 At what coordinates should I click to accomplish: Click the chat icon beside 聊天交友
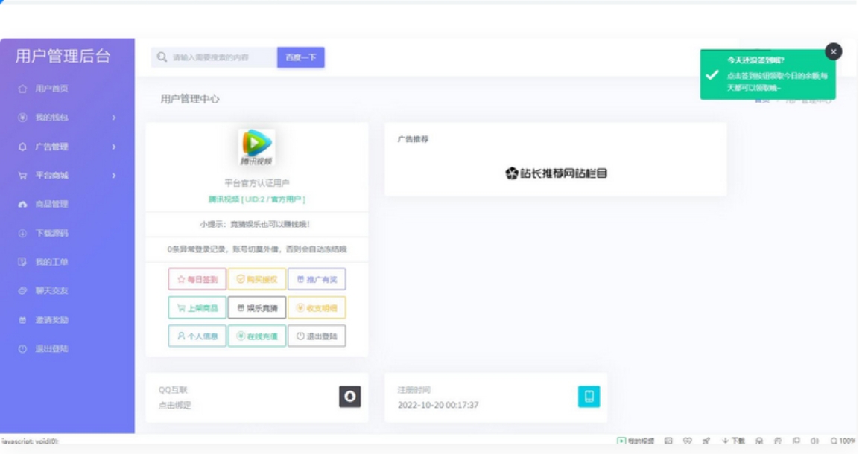(x=22, y=291)
